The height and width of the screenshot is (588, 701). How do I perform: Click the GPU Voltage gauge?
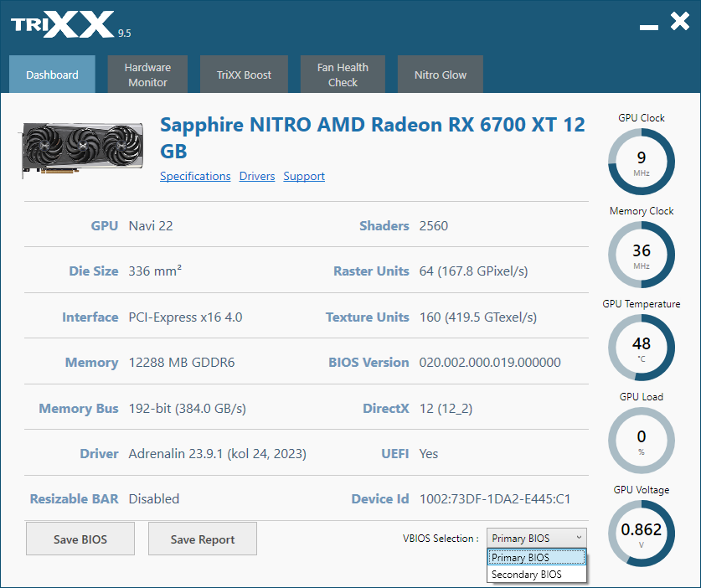point(641,534)
